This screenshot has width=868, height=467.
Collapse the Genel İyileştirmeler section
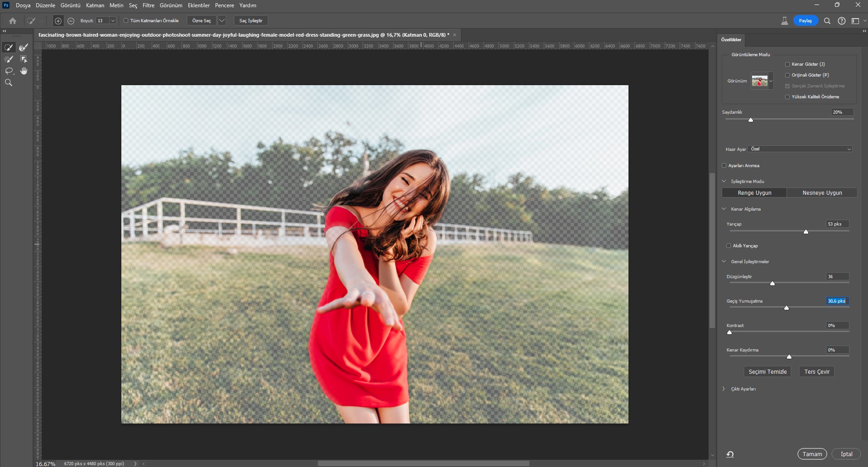[724, 262]
